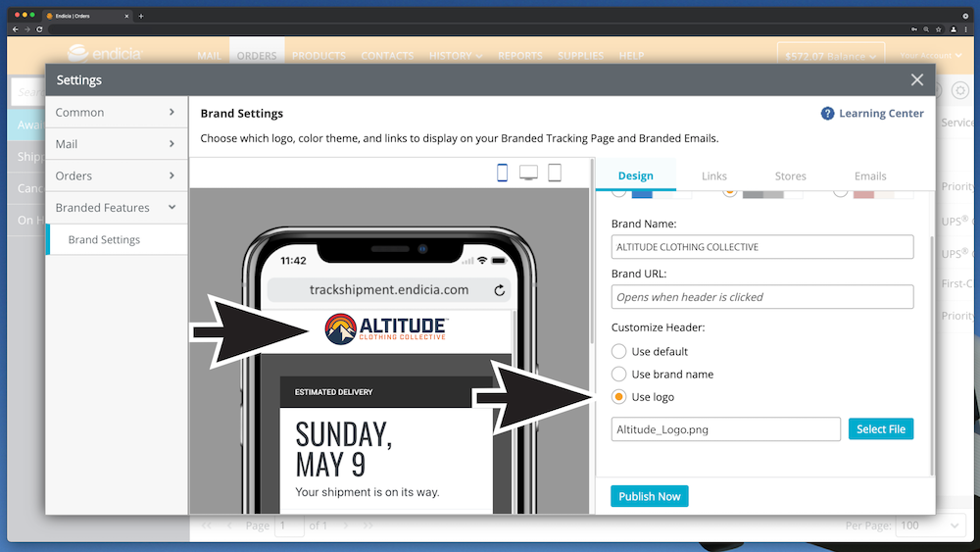Screen dimensions: 980x552
Task: Click the Publish Now button
Action: click(x=650, y=496)
